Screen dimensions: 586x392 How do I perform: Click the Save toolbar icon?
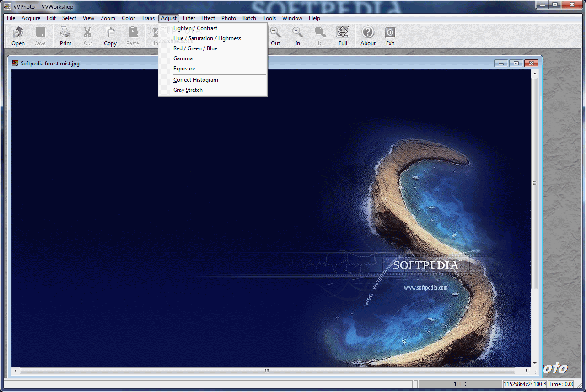tap(40, 36)
